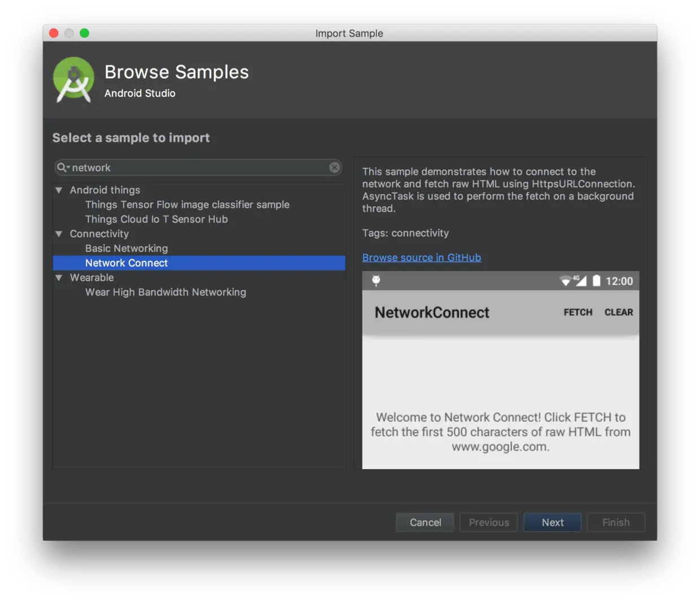Image resolution: width=700 pixels, height=602 pixels.
Task: Click the Android Studio logo
Action: click(x=73, y=80)
